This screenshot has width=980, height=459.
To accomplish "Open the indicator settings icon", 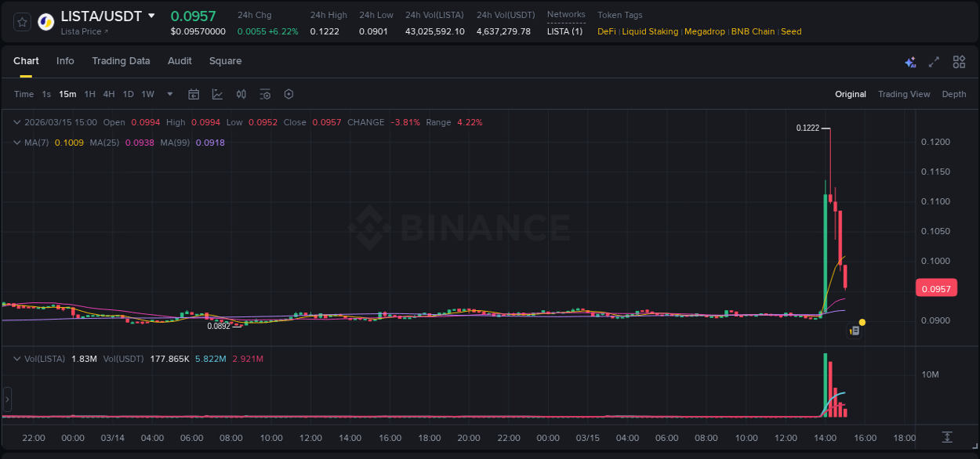I will (265, 94).
